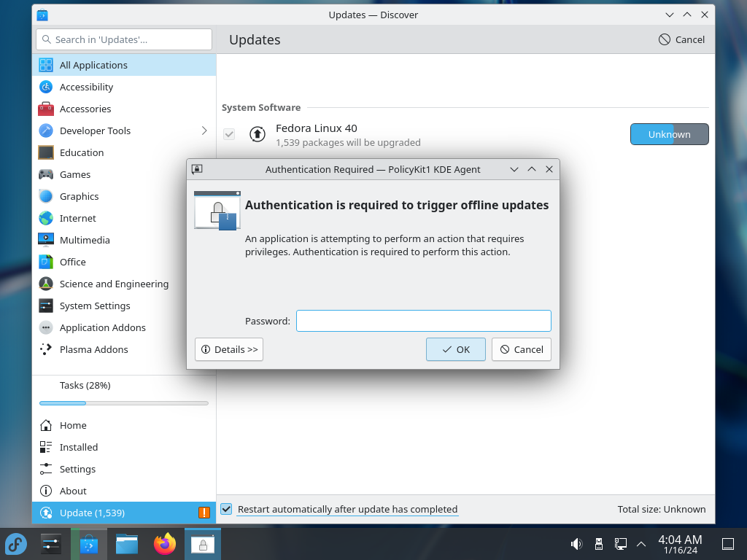Click the Discover app icon in title bar
The width and height of the screenshot is (747, 560).
42,15
